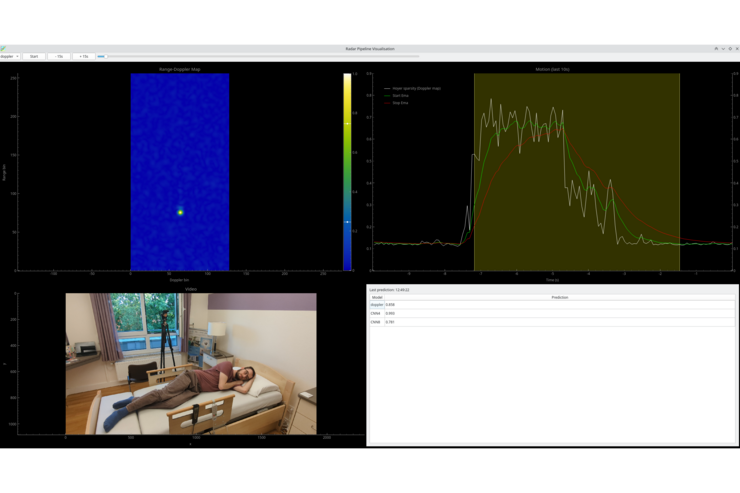Click the 0.781 prediction value

point(390,322)
